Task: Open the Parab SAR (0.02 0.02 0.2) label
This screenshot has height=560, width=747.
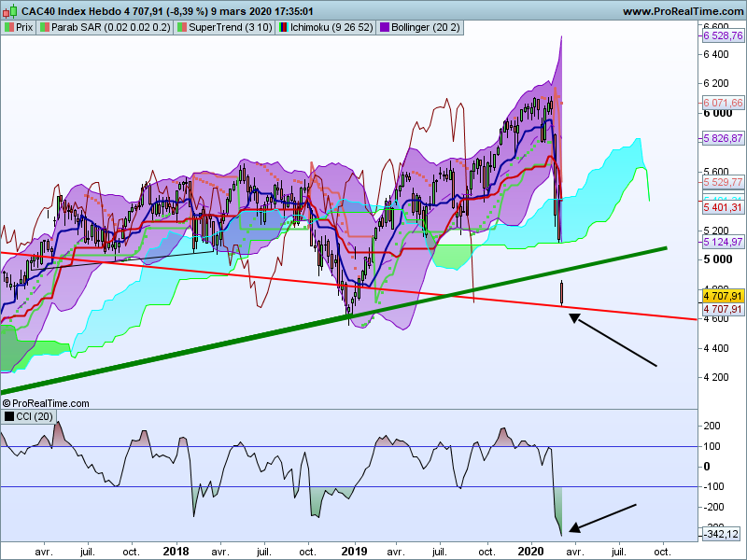Action: coord(110,28)
